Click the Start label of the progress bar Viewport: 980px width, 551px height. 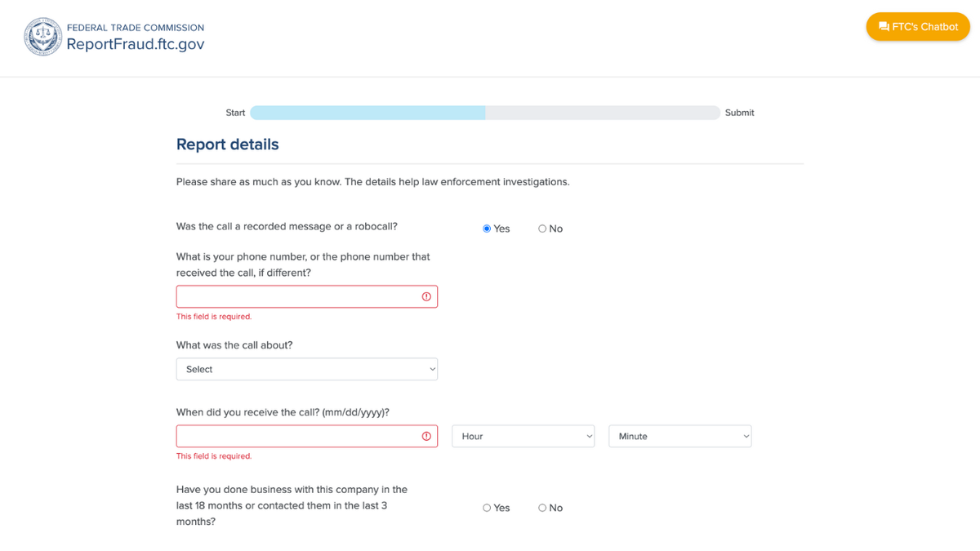click(x=235, y=113)
